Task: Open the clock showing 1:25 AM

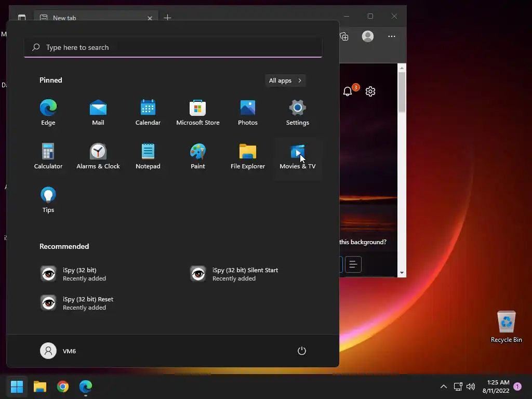Action: pos(496,387)
